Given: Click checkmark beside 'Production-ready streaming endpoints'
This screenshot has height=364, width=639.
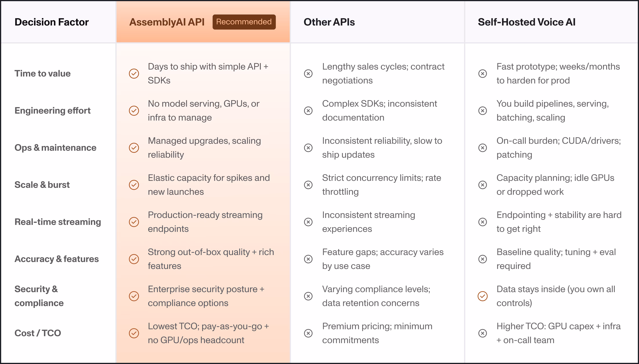Looking at the screenshot, I should click(134, 222).
